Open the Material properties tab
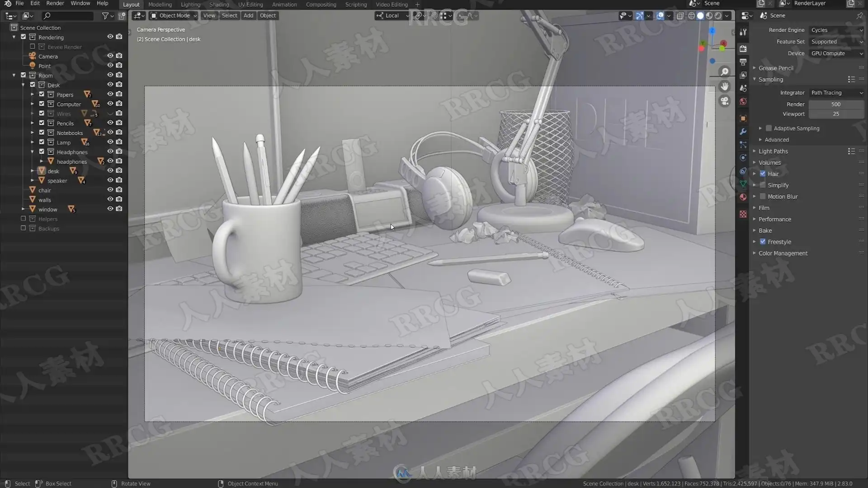This screenshot has height=488, width=868. (x=743, y=197)
